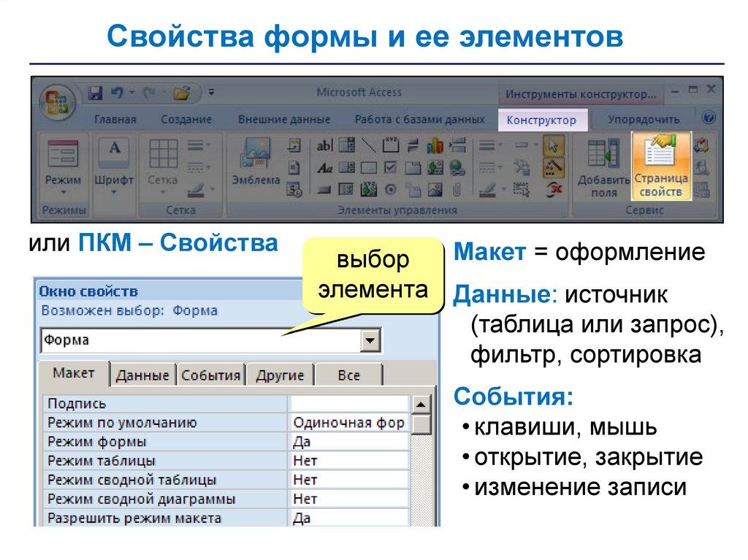Open the События tab in property sheet

point(210,375)
